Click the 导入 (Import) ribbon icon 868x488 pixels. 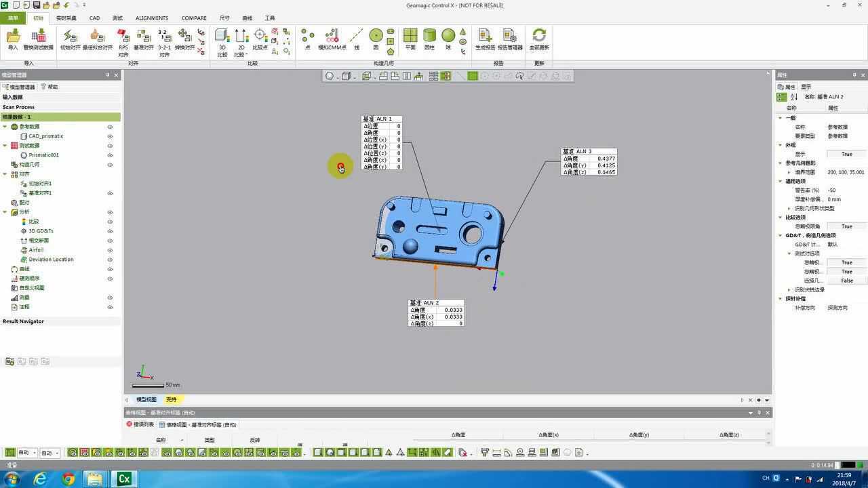(13, 39)
